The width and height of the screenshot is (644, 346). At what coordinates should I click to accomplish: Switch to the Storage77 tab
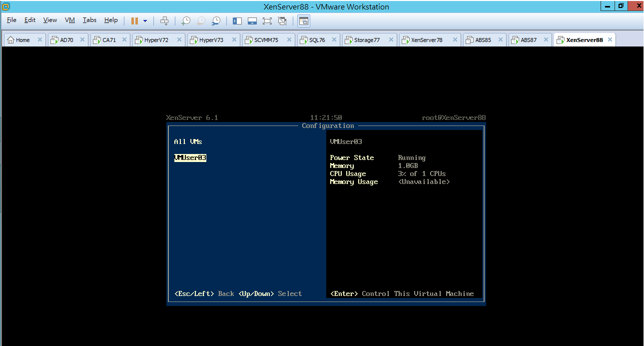click(x=367, y=40)
